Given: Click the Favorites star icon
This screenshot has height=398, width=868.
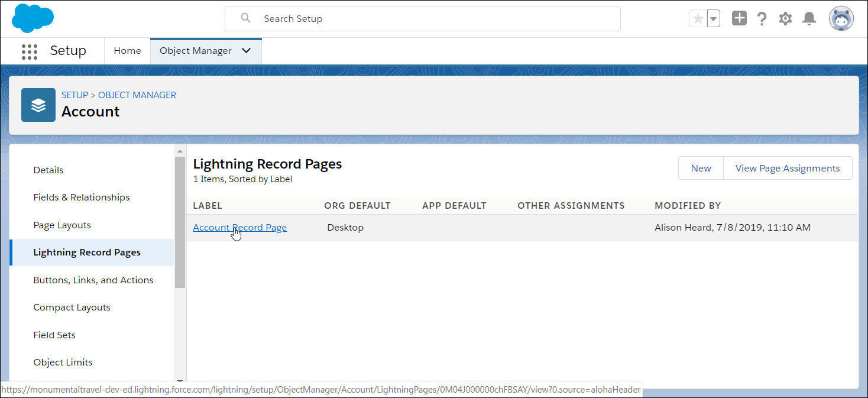Looking at the screenshot, I should [698, 19].
